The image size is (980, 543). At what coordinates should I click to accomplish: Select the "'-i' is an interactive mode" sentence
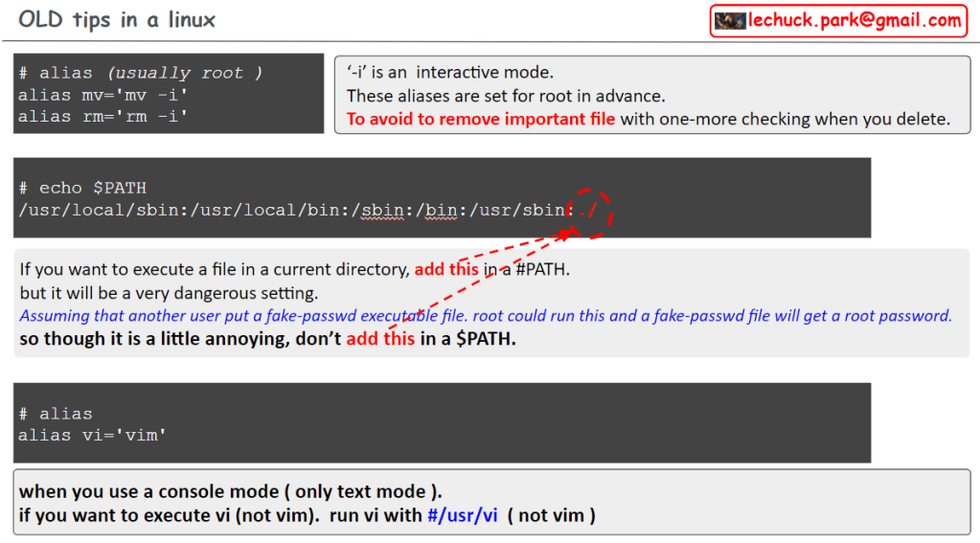[450, 73]
